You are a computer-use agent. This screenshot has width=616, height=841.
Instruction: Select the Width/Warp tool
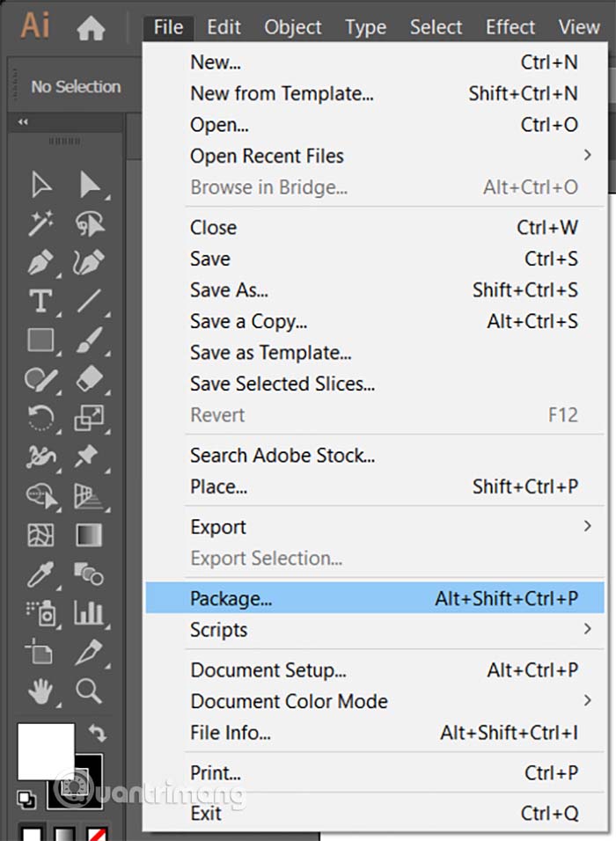click(40, 457)
